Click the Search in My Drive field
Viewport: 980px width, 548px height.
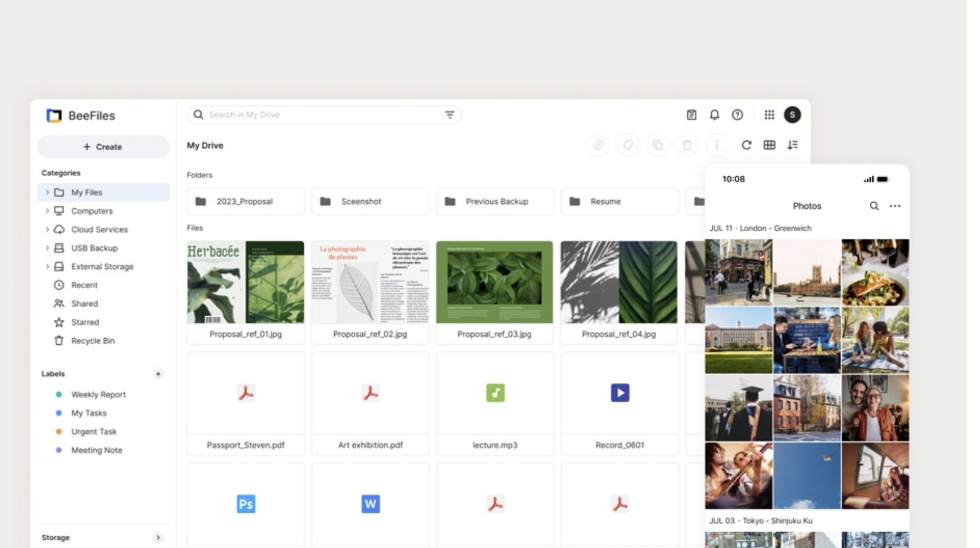324,115
